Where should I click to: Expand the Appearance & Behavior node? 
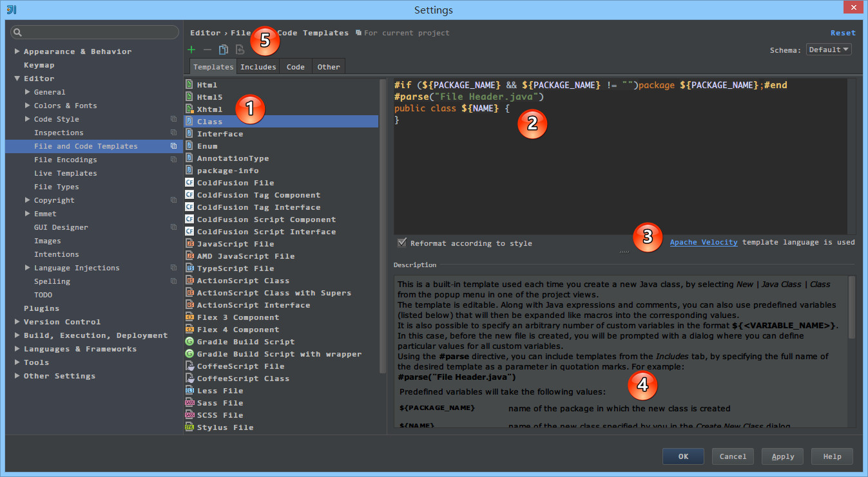(15, 51)
